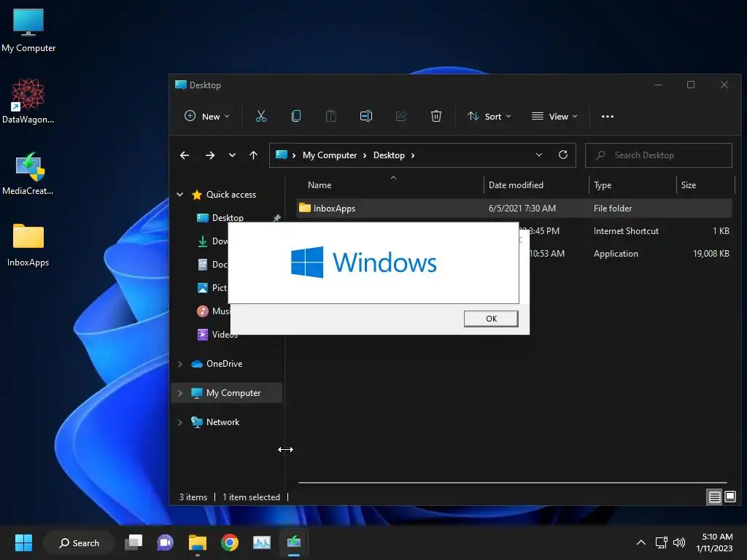Switch to details view layout icon
Viewport: 747px width, 560px height.
(714, 497)
